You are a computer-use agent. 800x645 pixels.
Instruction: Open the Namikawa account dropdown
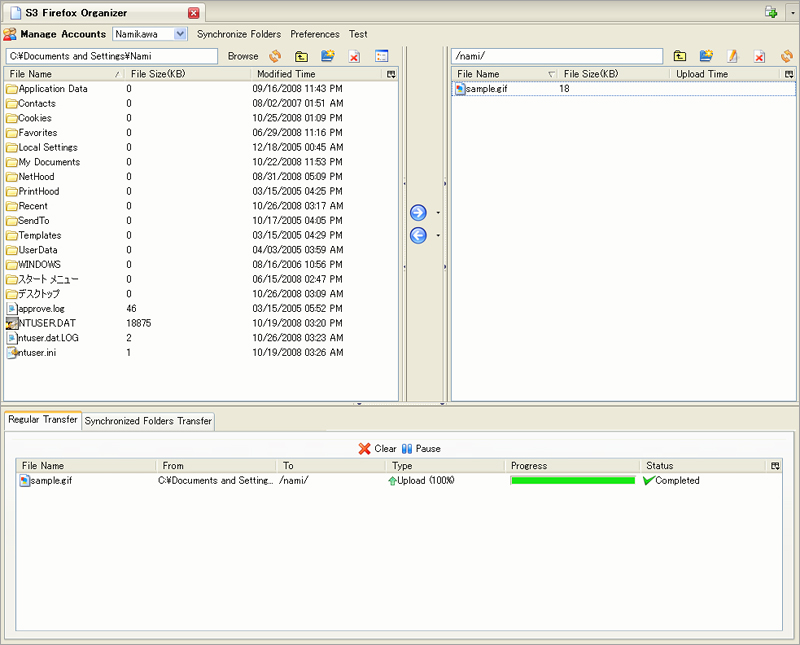coord(180,34)
